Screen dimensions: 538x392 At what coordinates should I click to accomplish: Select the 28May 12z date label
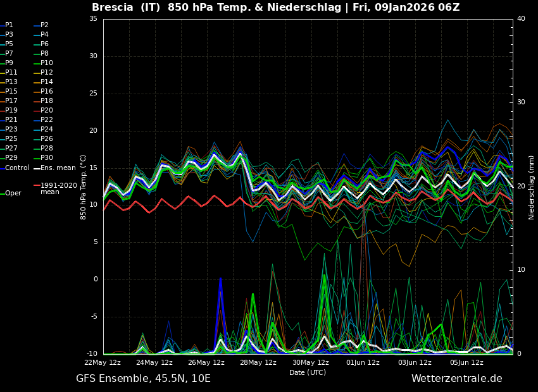[x=258, y=362]
